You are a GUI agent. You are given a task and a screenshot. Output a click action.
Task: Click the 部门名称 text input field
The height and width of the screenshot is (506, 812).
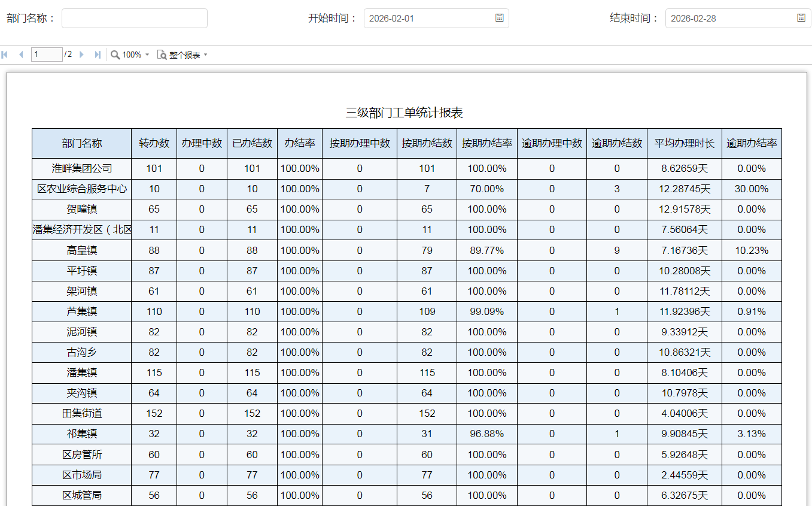pyautogui.click(x=134, y=18)
